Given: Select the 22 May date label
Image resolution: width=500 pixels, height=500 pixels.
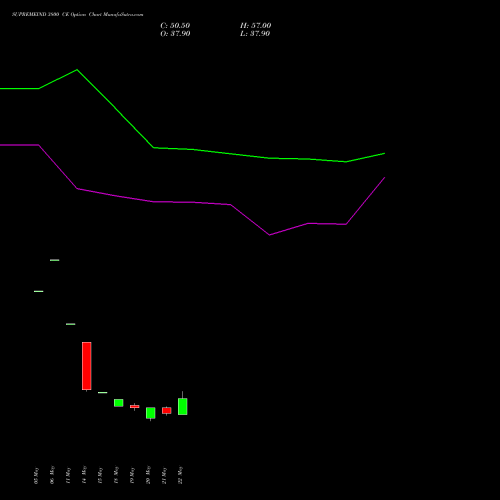Looking at the screenshot, I should pos(180,475).
